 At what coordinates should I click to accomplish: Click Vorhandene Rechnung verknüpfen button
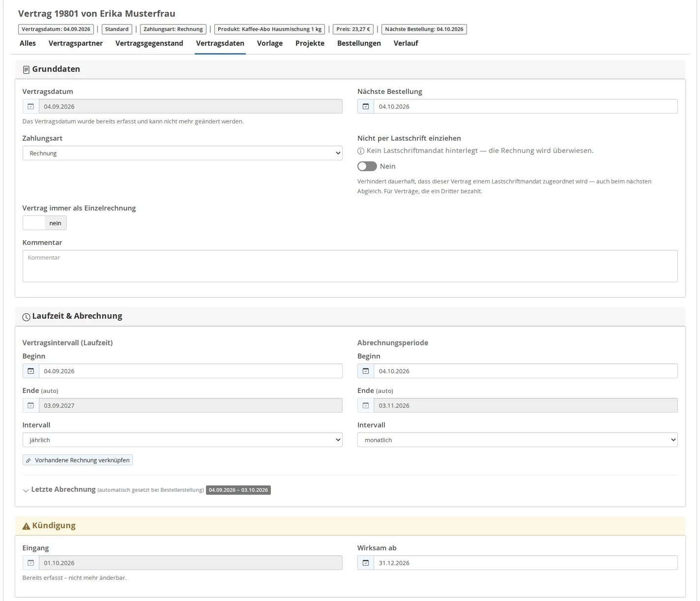click(78, 460)
